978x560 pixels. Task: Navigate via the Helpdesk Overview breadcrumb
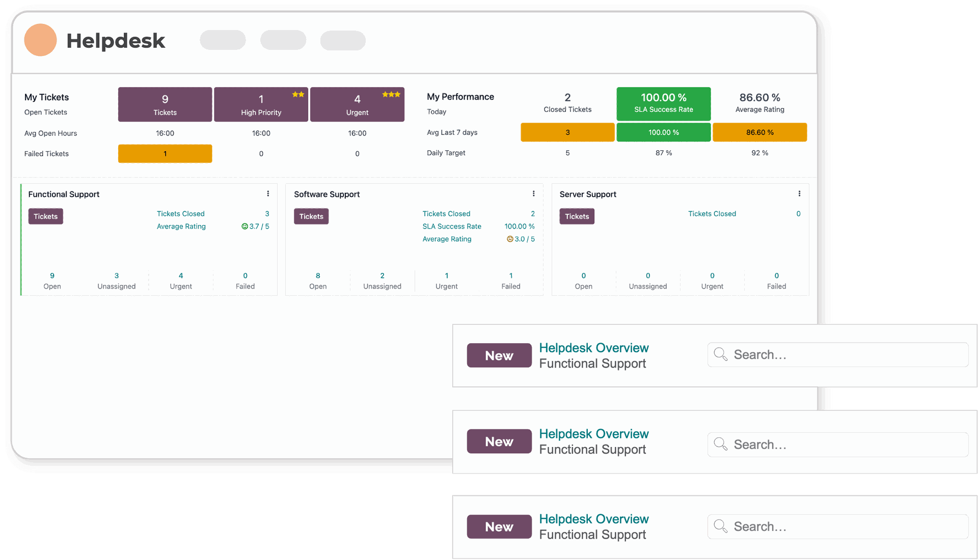[594, 348]
